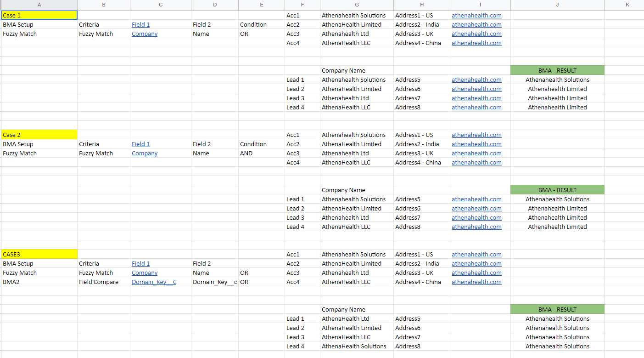Select the 'BMA2' cell
The width and height of the screenshot is (644, 358).
[39, 282]
